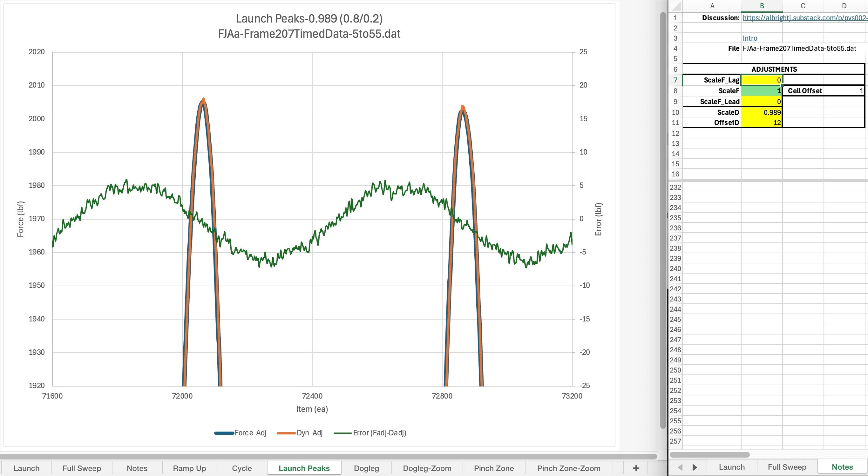Follow the Intro link in cell B3
Viewport: 868px width, 476px height.
pos(750,38)
